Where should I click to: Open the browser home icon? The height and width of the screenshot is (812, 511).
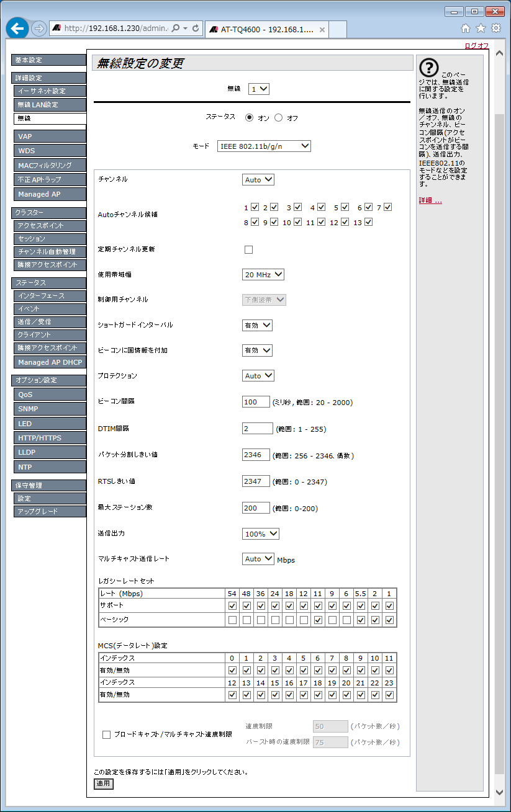pos(466,28)
